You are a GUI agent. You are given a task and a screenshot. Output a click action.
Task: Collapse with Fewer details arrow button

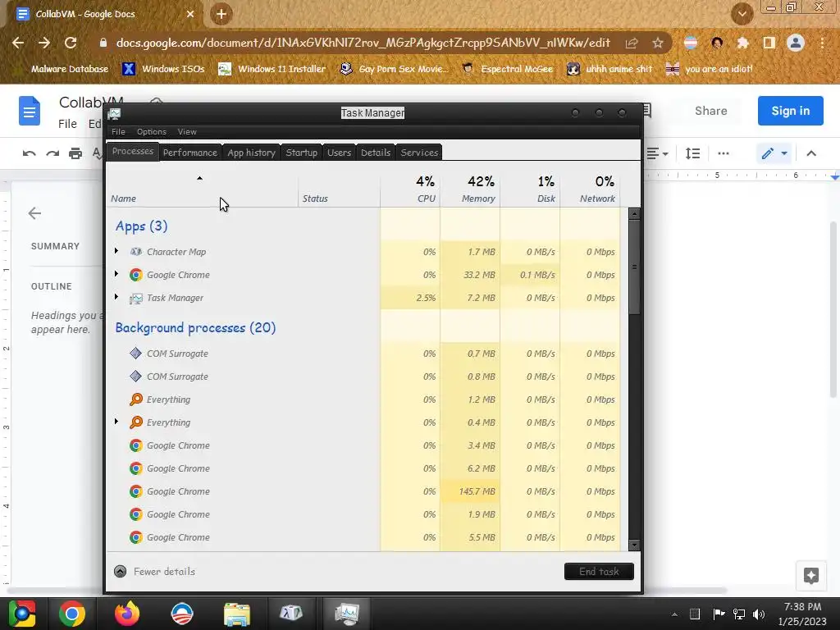[x=121, y=572]
